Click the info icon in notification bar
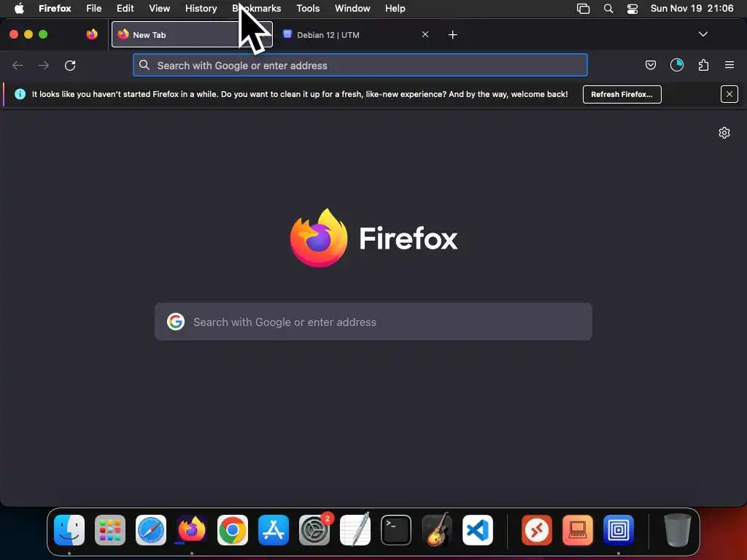The height and width of the screenshot is (560, 747). (x=20, y=94)
